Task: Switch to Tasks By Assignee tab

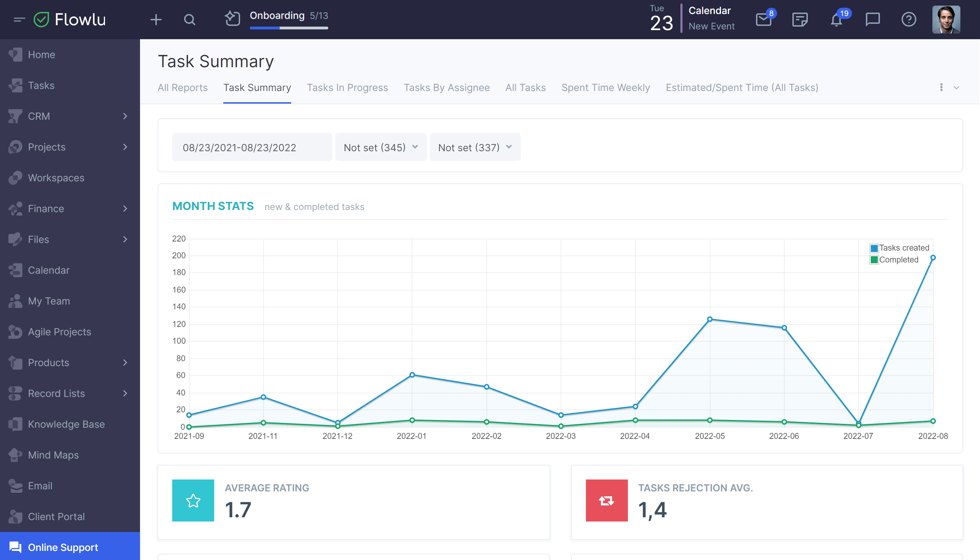Action: coord(446,87)
